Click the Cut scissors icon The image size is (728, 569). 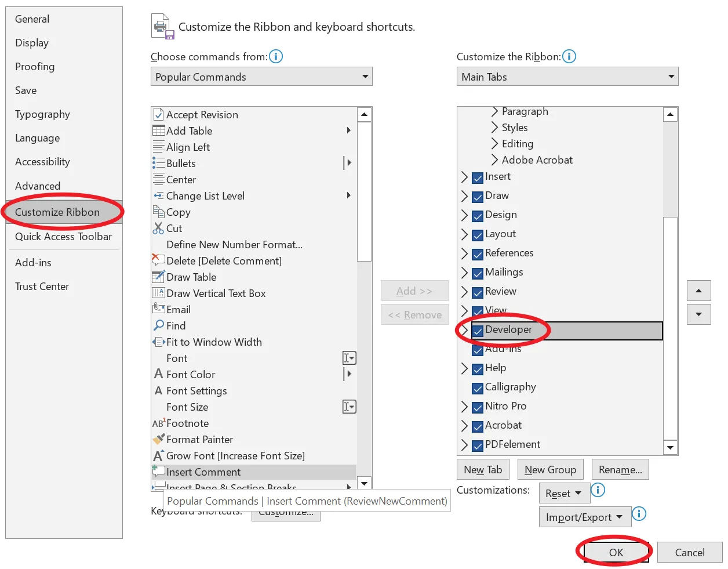158,229
